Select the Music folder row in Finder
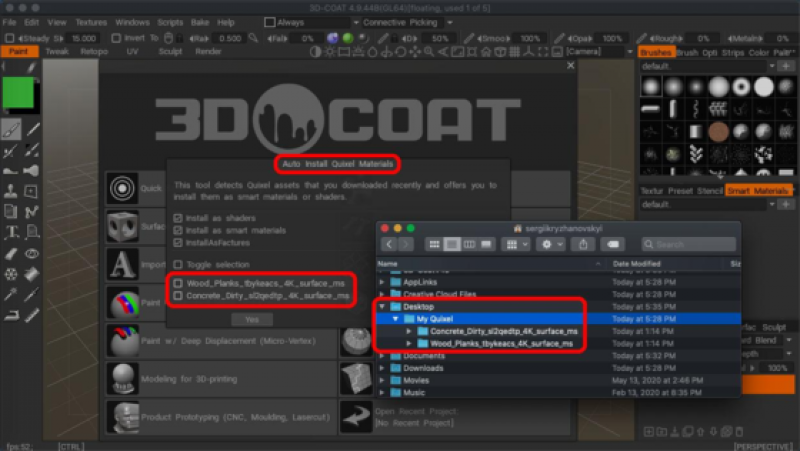The width and height of the screenshot is (800, 451). (559, 392)
